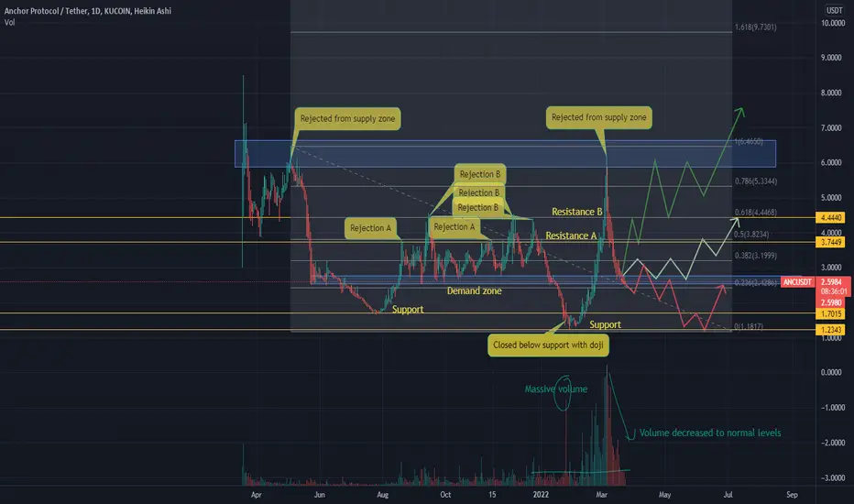Screen dimensions: 854x504
Task: Open the USDT currency selector
Action: 834,10
